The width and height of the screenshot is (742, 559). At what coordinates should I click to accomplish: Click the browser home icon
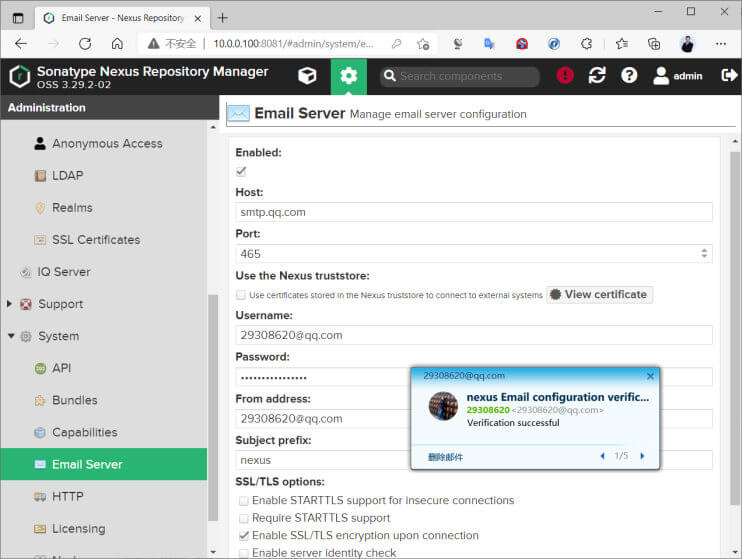point(117,44)
